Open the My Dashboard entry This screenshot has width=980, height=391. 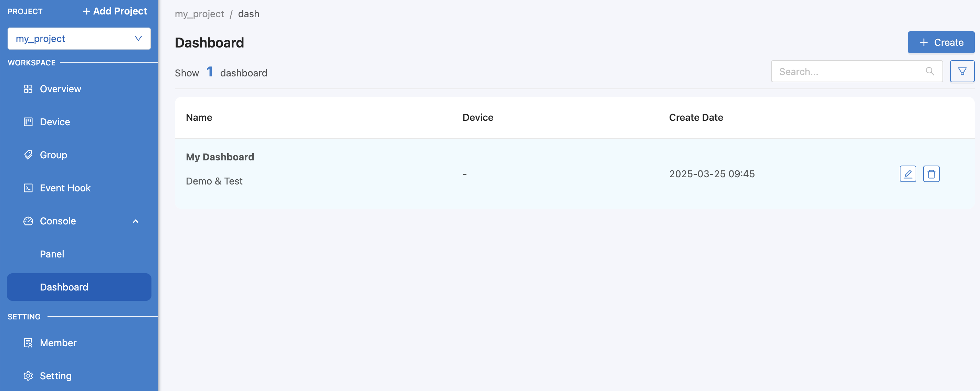click(x=220, y=157)
